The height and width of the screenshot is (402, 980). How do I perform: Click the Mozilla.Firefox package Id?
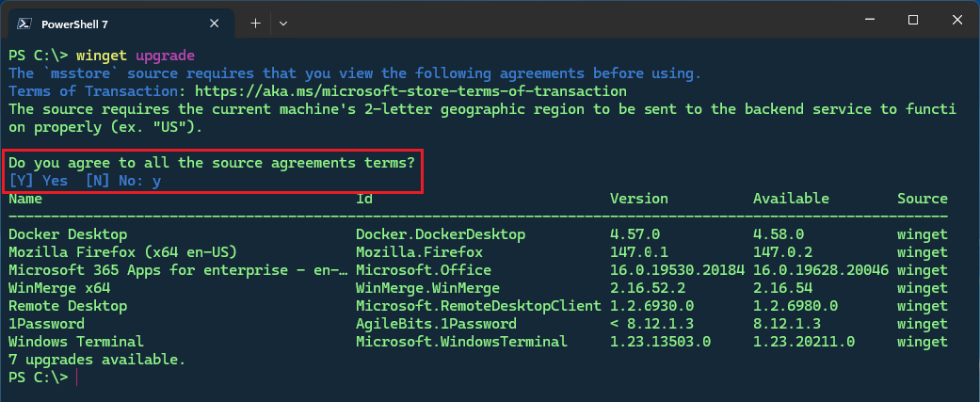419,252
